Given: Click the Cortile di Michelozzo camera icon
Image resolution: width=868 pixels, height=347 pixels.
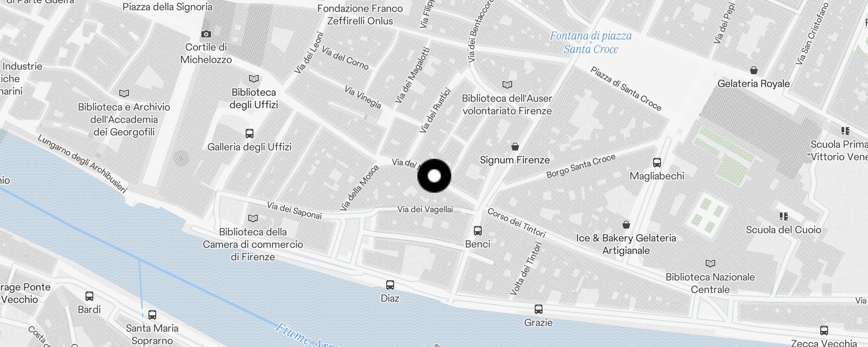Looking at the screenshot, I should coord(206,34).
